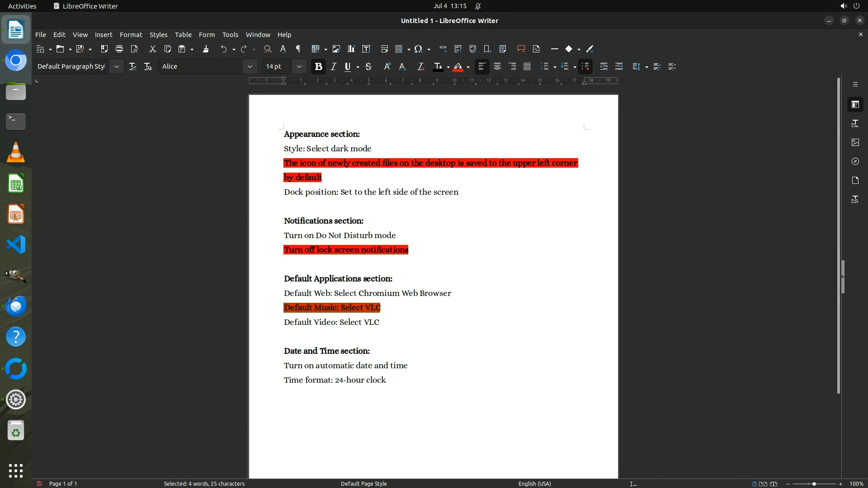Click the Cut scissors icon

(x=152, y=49)
